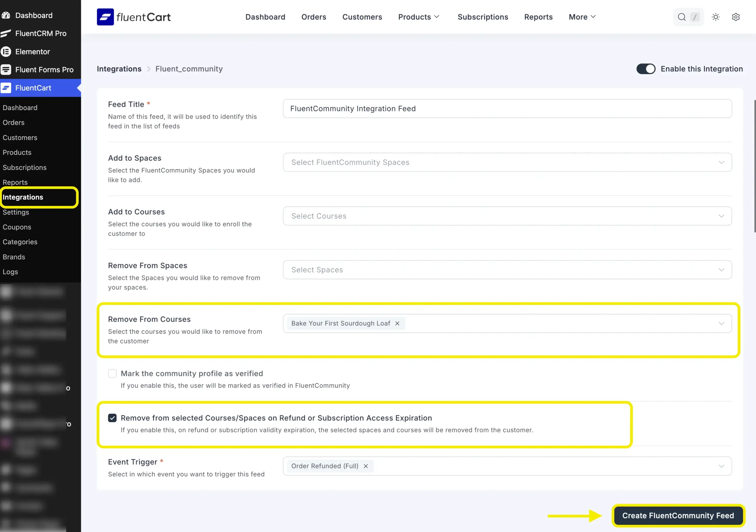
Task: Remove the Bake Your First Sourdough Loaf tag
Action: coord(397,323)
